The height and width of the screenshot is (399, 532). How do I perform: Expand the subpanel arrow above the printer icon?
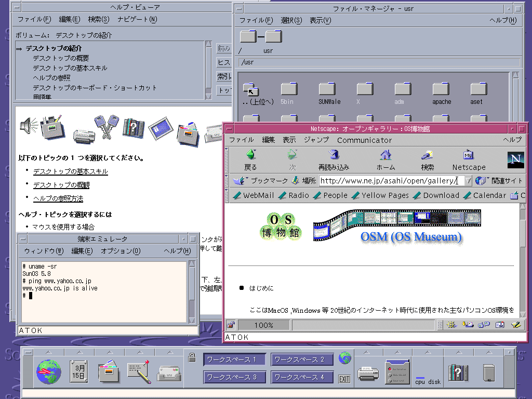(367, 352)
